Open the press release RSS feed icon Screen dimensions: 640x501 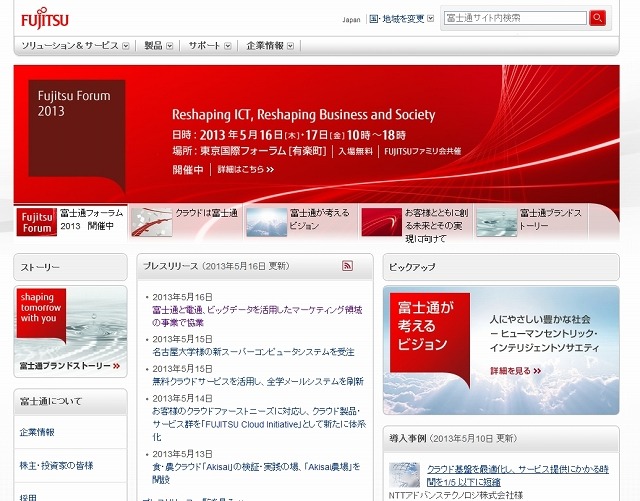pos(347,266)
